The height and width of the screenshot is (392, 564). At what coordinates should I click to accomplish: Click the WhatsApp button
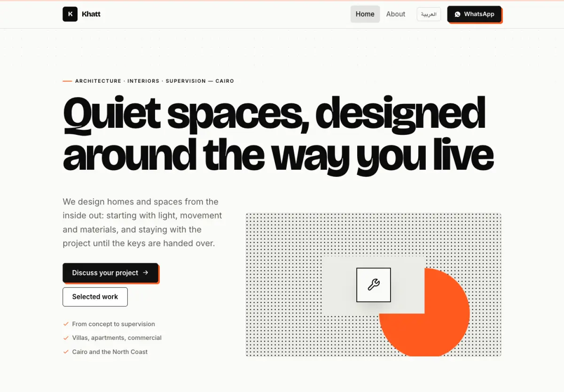pyautogui.click(x=474, y=14)
